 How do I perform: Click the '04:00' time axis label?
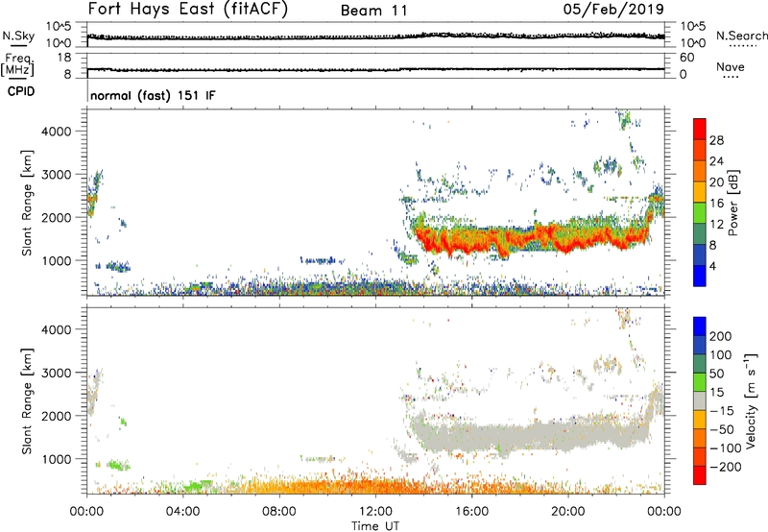click(x=183, y=512)
